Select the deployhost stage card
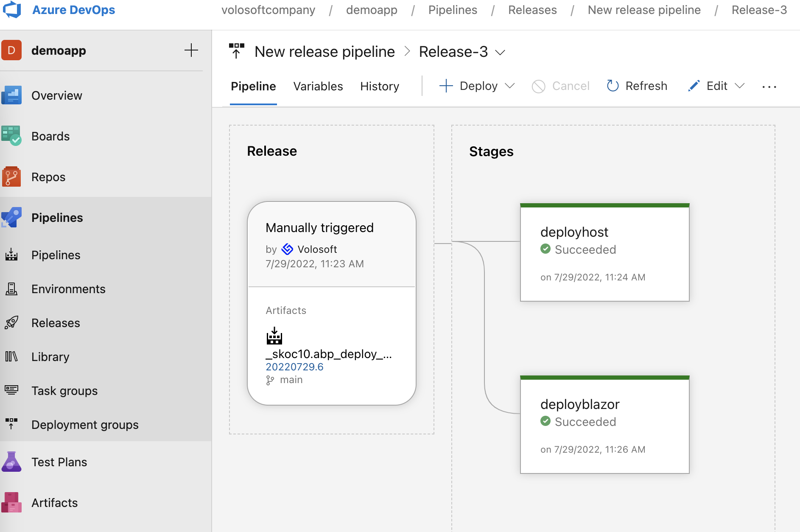 click(x=604, y=253)
